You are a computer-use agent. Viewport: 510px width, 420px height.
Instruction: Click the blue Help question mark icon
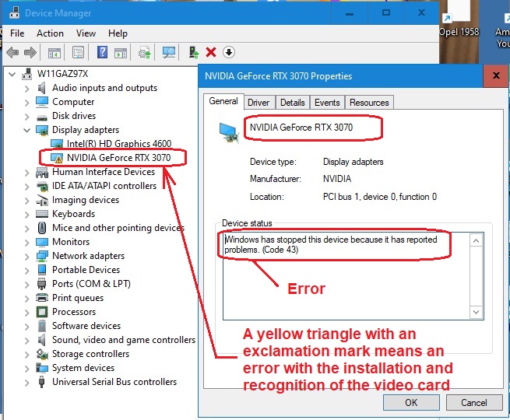(103, 52)
